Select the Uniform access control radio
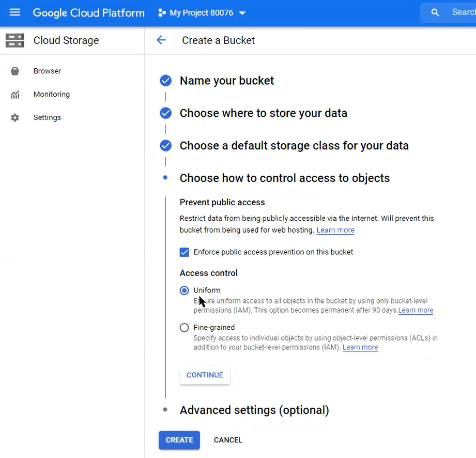 point(185,291)
